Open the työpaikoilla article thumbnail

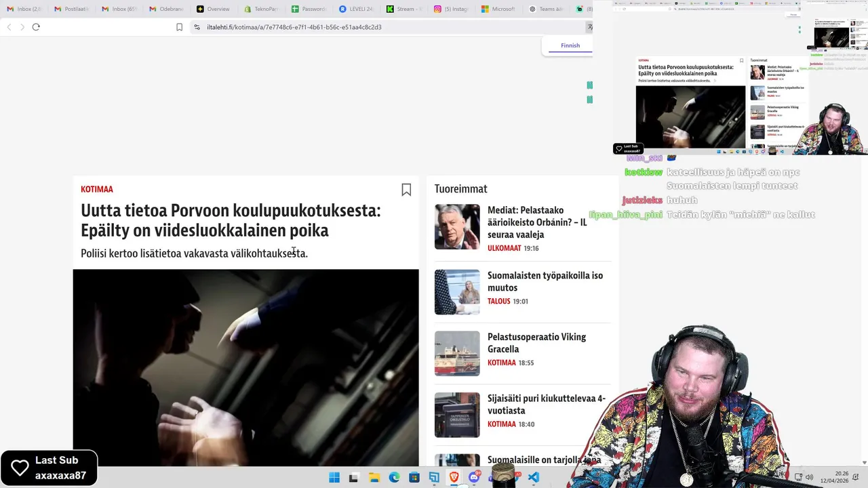[x=457, y=292]
